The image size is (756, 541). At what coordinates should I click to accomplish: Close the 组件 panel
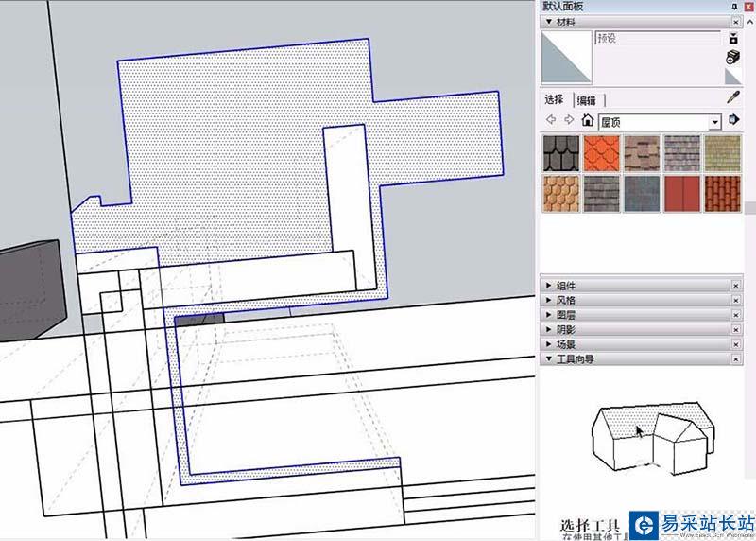pos(736,286)
